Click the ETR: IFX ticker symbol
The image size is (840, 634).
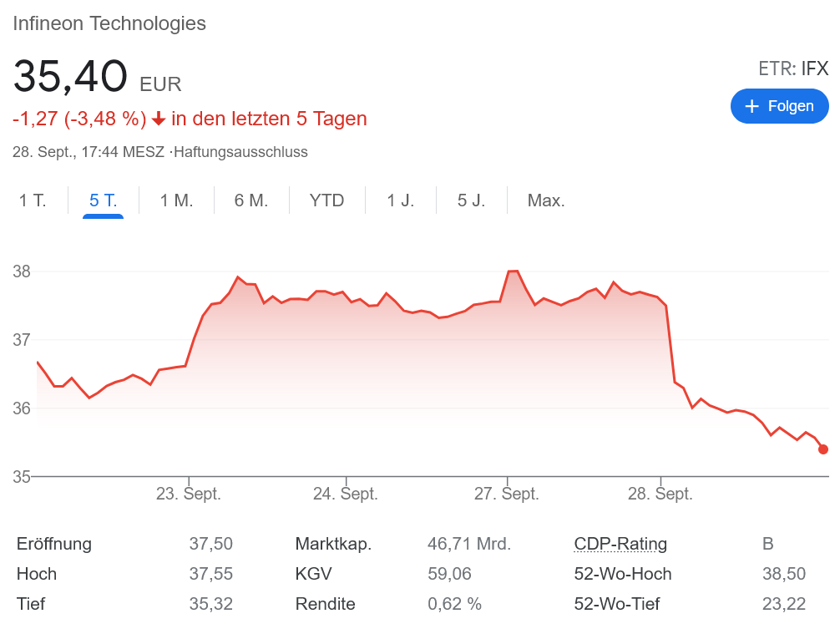(792, 68)
